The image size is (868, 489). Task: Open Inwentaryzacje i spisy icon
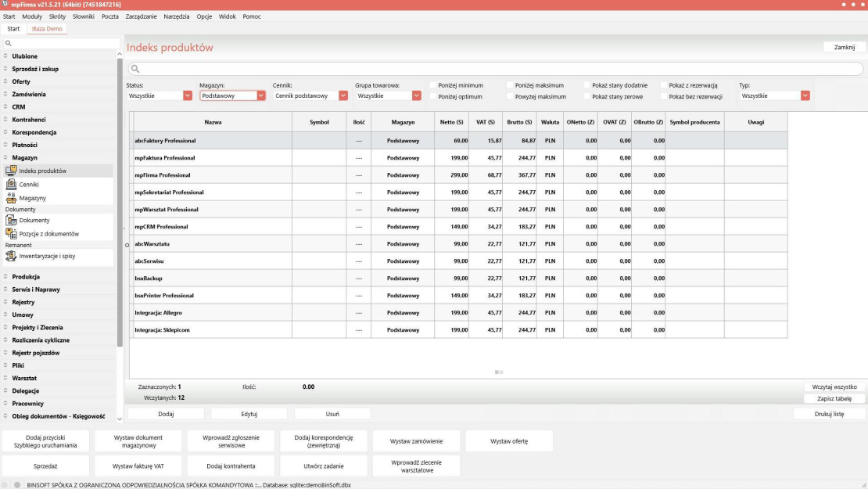coord(11,256)
